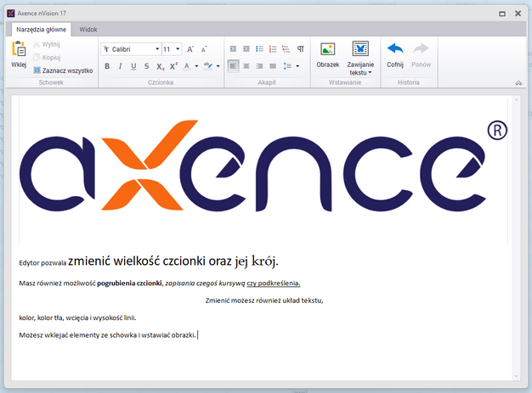Open the Calibri font name dropdown
This screenshot has width=532, height=393.
coord(157,49)
